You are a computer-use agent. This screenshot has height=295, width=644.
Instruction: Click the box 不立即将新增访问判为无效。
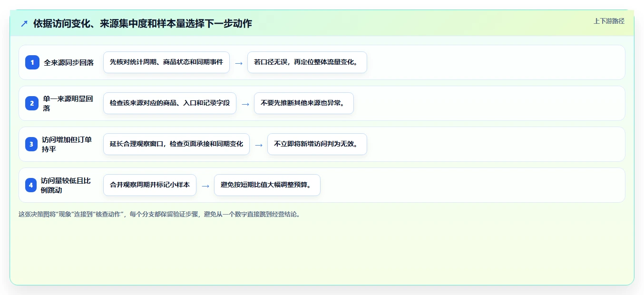pos(317,144)
